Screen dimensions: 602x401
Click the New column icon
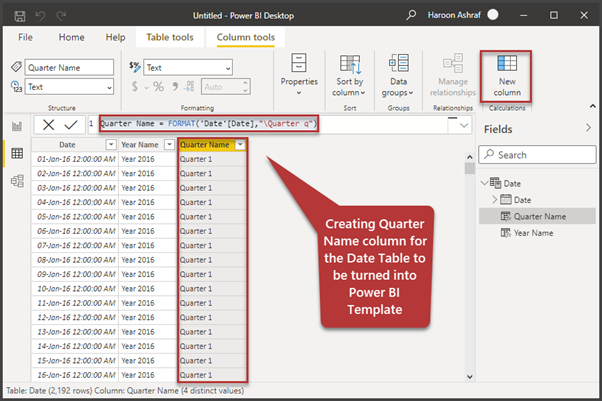(x=507, y=63)
